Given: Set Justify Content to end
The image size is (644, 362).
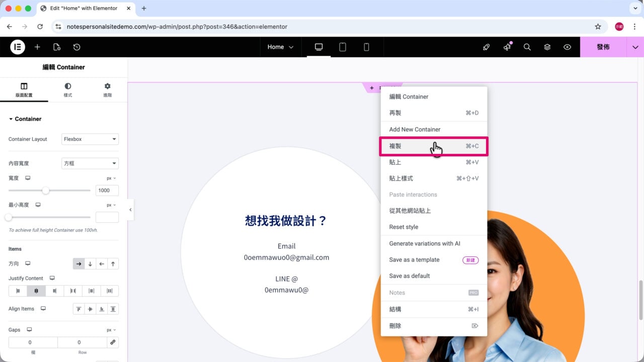Looking at the screenshot, I should [x=54, y=291].
